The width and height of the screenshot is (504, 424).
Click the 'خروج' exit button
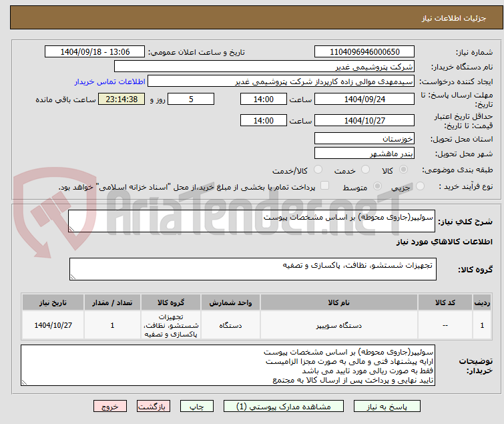coord(110,407)
